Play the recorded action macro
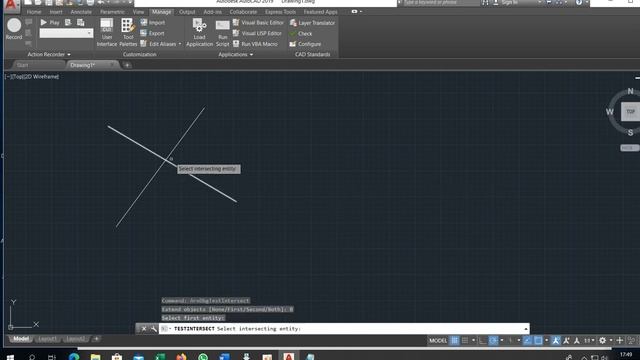Viewport: 640px width, 360px height. pyautogui.click(x=50, y=23)
